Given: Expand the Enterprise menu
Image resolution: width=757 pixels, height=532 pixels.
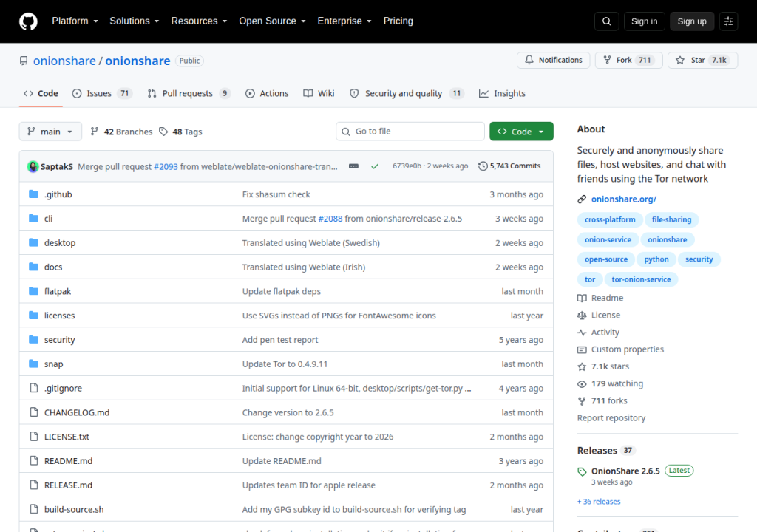Looking at the screenshot, I should click(x=344, y=21).
